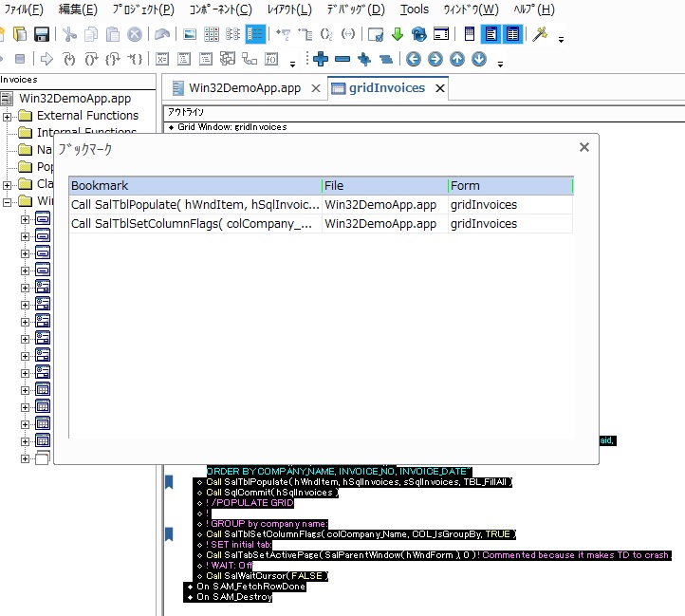Select the colored large-icons grid view
Screen dimensions: 685x616
click(212, 34)
